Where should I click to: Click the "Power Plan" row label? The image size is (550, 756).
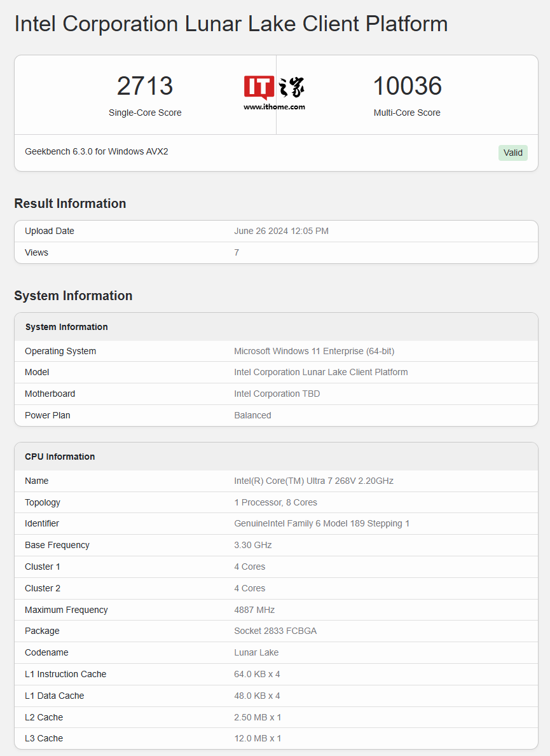click(x=48, y=415)
